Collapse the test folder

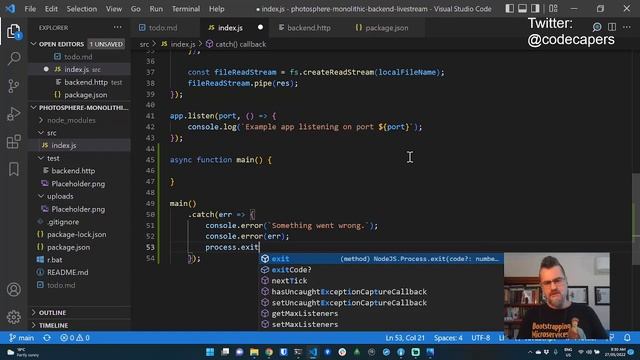(53, 158)
